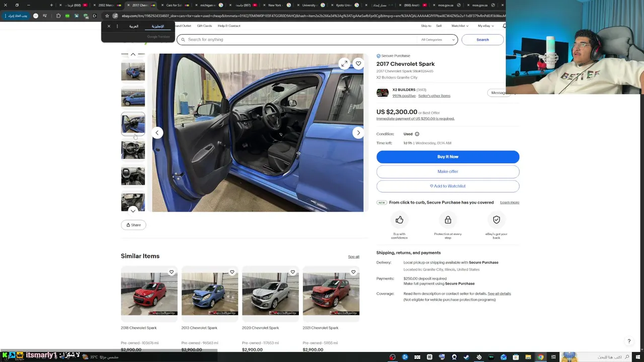Open the 2013 Chevrolet Spark title link

[199, 328]
